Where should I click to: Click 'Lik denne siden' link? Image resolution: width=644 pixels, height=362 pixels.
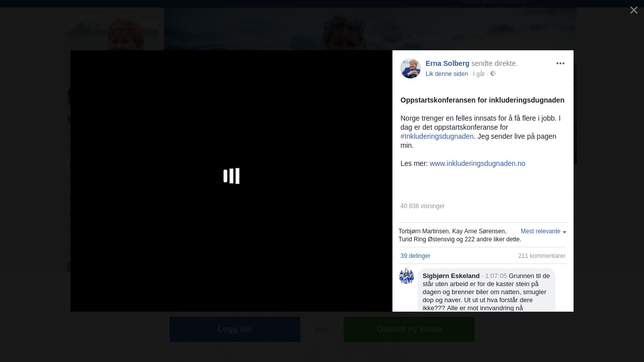pos(447,74)
